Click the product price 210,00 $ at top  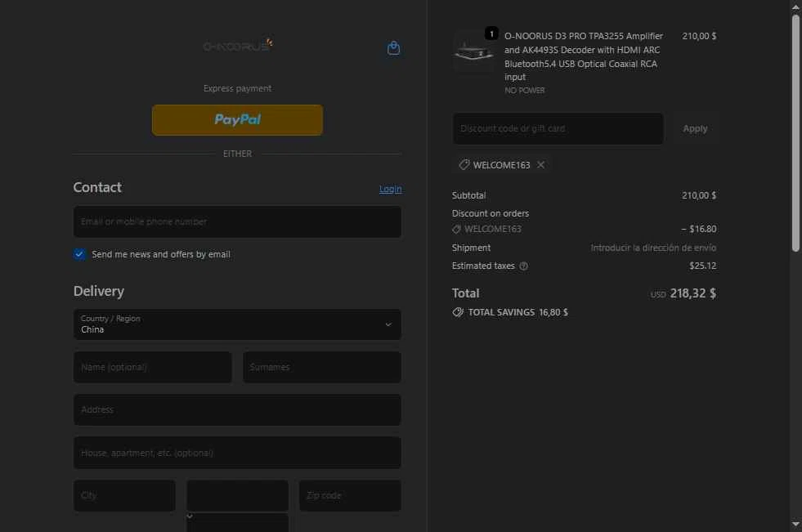pyautogui.click(x=699, y=36)
